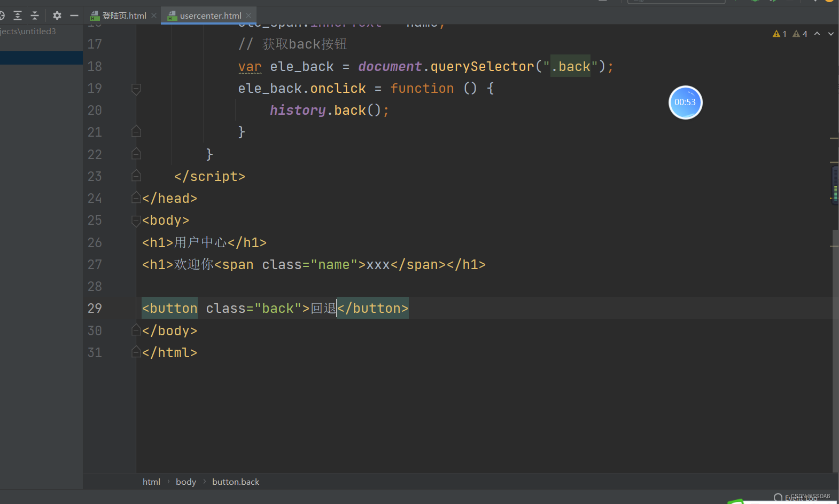Click line number 29 in the gutter
The height and width of the screenshot is (504, 839).
[x=95, y=308]
